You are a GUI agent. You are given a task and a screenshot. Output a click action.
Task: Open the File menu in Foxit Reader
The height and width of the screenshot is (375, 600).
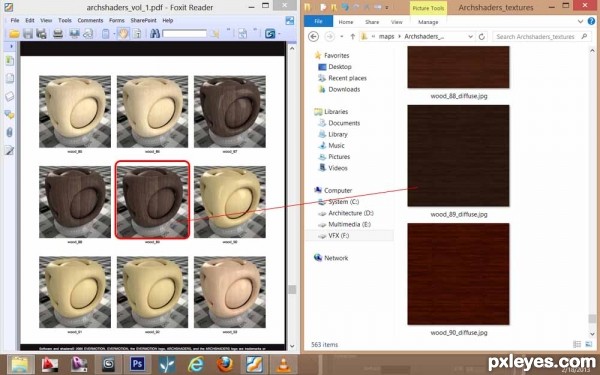15,20
